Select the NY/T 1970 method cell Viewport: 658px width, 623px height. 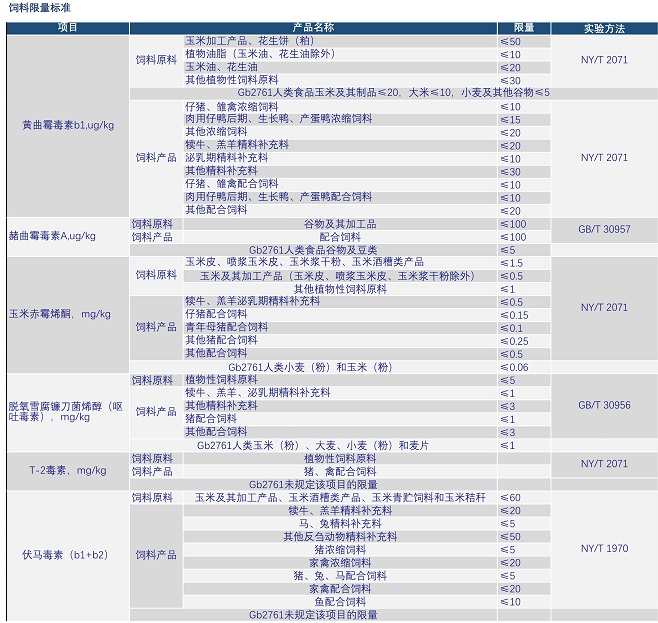[603, 548]
